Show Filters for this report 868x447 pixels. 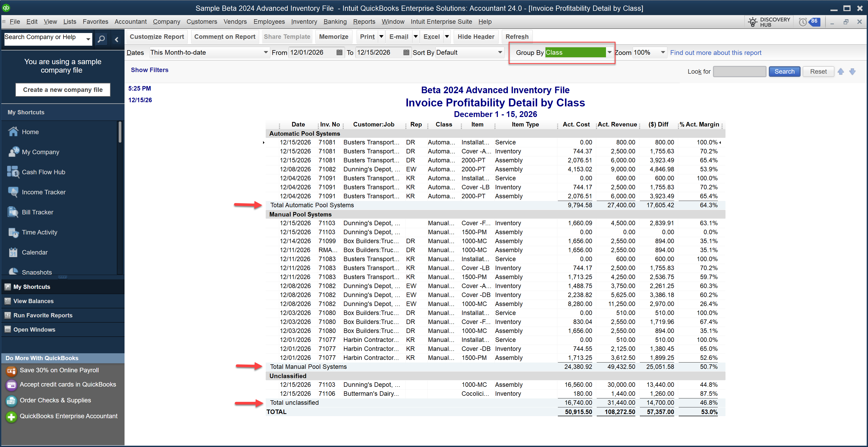point(149,70)
